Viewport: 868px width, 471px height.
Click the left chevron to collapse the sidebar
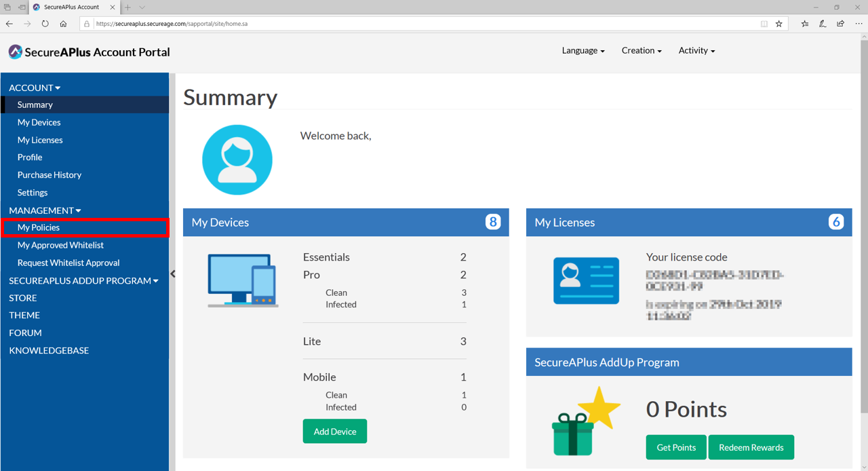[173, 274]
